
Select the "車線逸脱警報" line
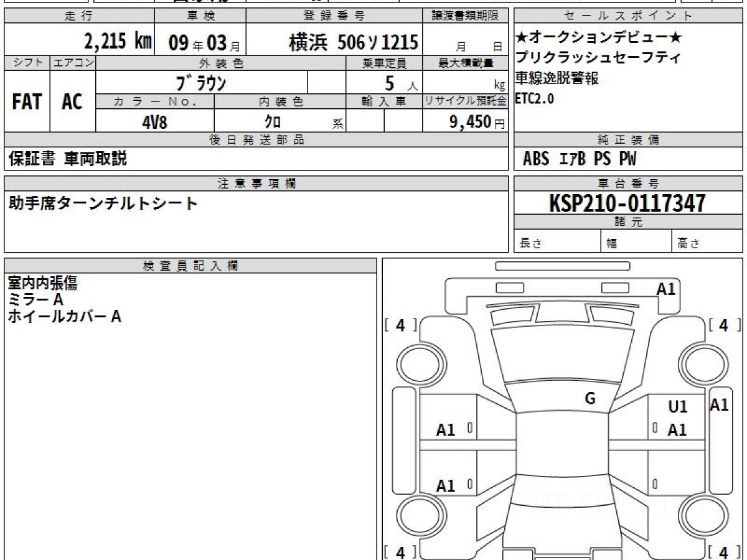557,78
